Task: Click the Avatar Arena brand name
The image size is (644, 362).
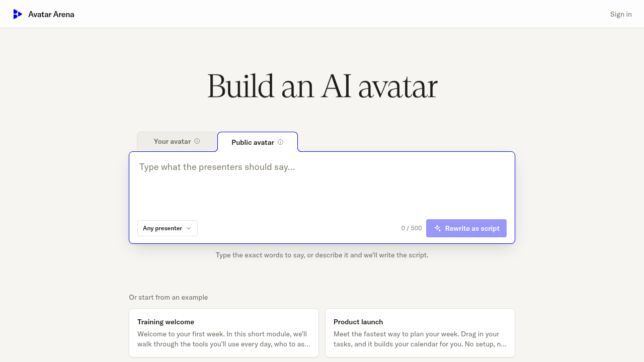Action: point(51,14)
